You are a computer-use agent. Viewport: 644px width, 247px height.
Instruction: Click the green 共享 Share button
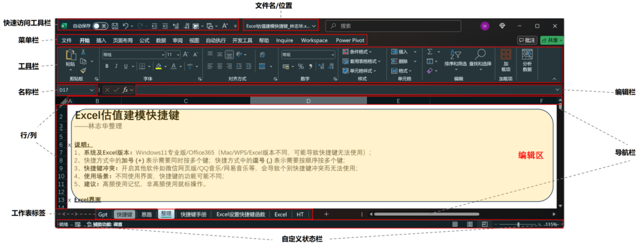click(x=552, y=40)
